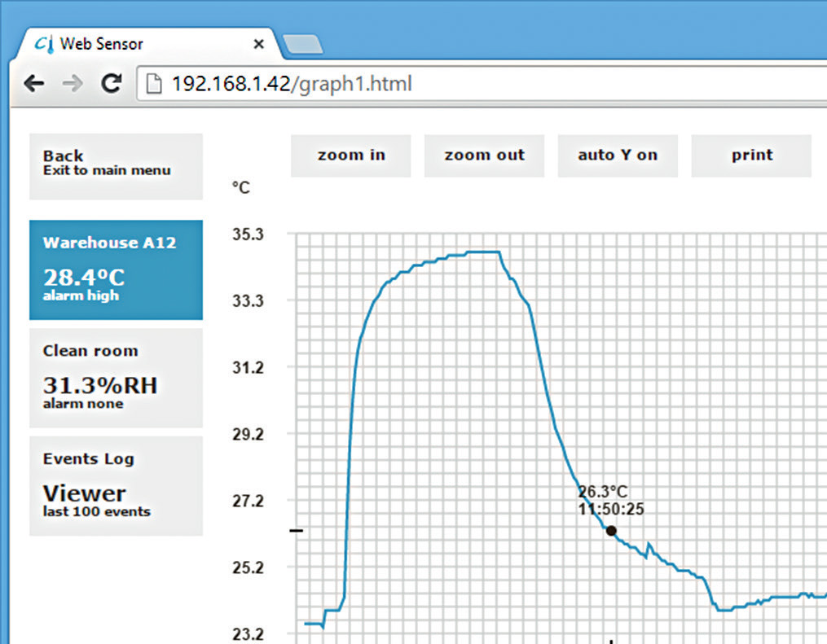This screenshot has height=644, width=827.
Task: Click the dash marker beside the Y axis
Action: coord(297,531)
